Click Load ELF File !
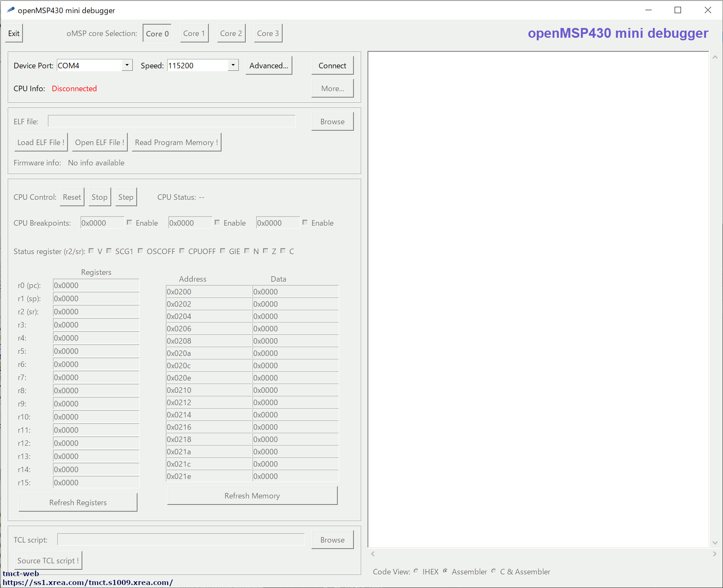The image size is (723, 588). pos(41,143)
